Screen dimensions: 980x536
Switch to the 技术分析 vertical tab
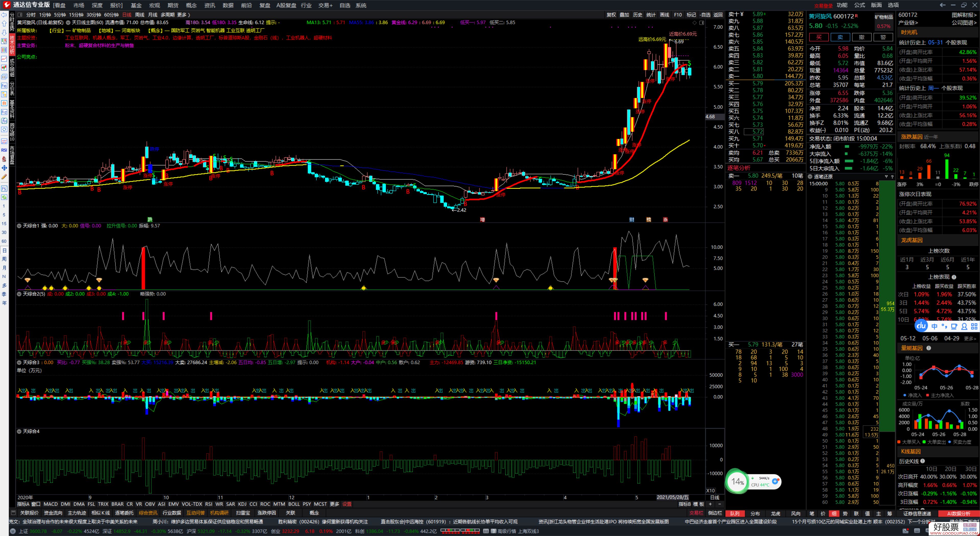pos(12,44)
